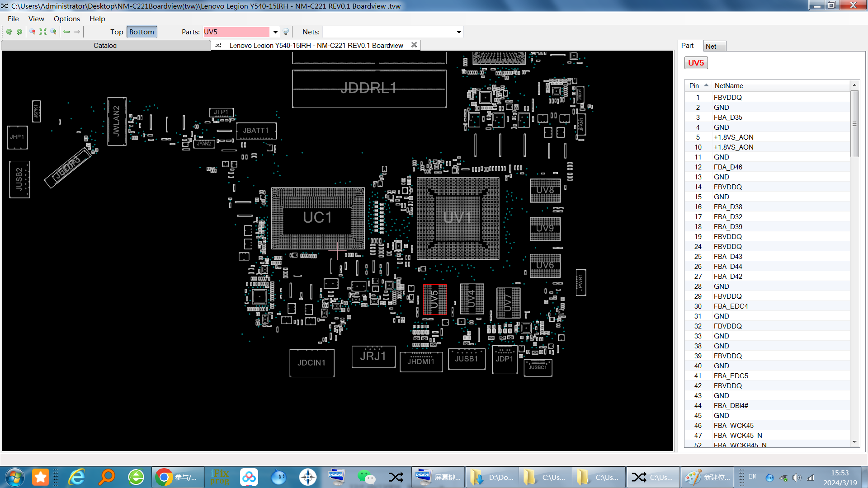Image resolution: width=868 pixels, height=488 pixels.
Task: Open the View menu
Action: tap(36, 19)
